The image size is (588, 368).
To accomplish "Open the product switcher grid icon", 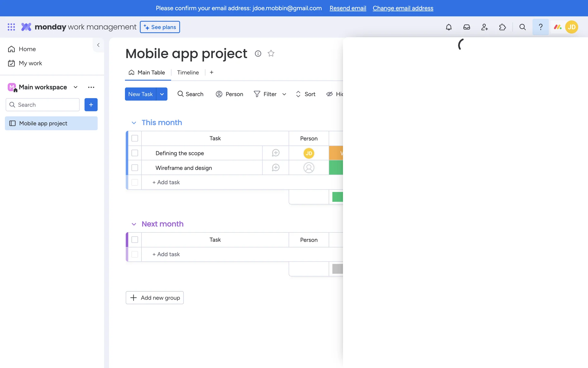I will pos(11,27).
